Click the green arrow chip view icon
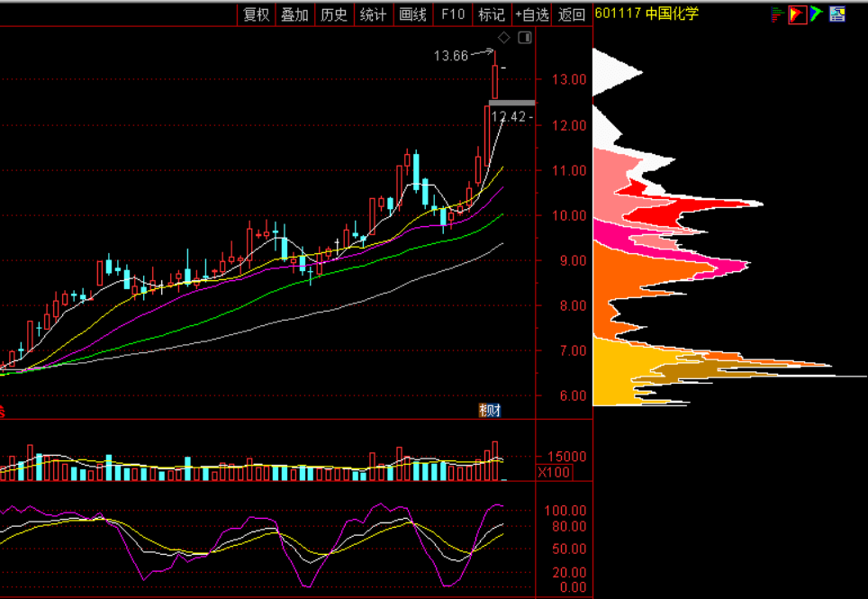Screen dimensions: 868x599 click(816, 14)
